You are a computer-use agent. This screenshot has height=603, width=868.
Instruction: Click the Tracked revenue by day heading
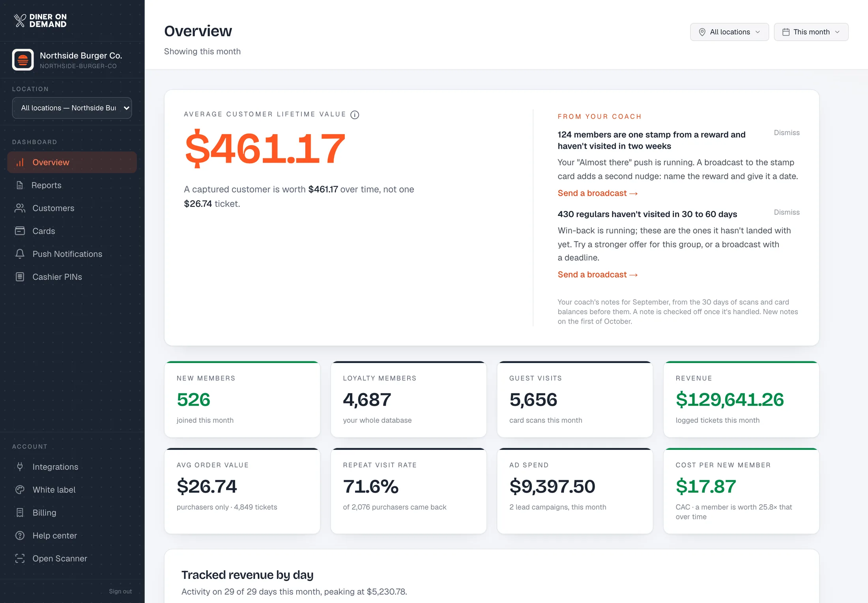pos(247,575)
